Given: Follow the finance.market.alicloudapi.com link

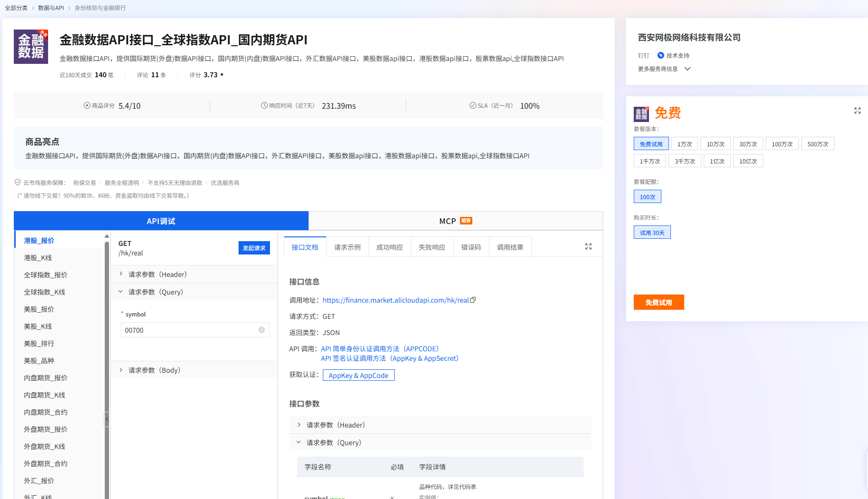Looking at the screenshot, I should (x=396, y=300).
